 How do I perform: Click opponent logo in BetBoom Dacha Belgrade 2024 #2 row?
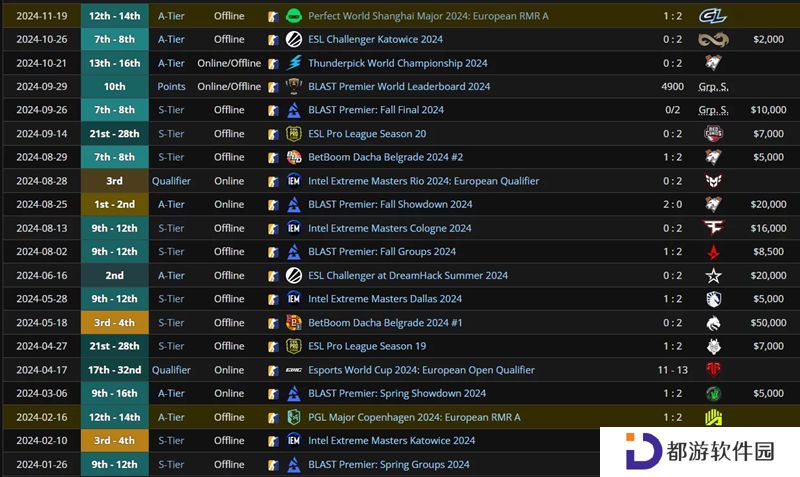click(713, 157)
